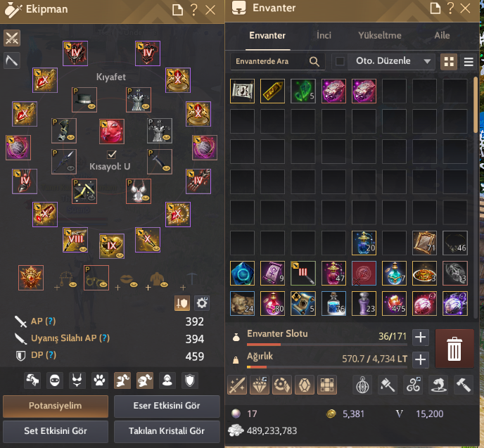Click Set Etkisini Gör button
The height and width of the screenshot is (448, 484).
[56, 431]
